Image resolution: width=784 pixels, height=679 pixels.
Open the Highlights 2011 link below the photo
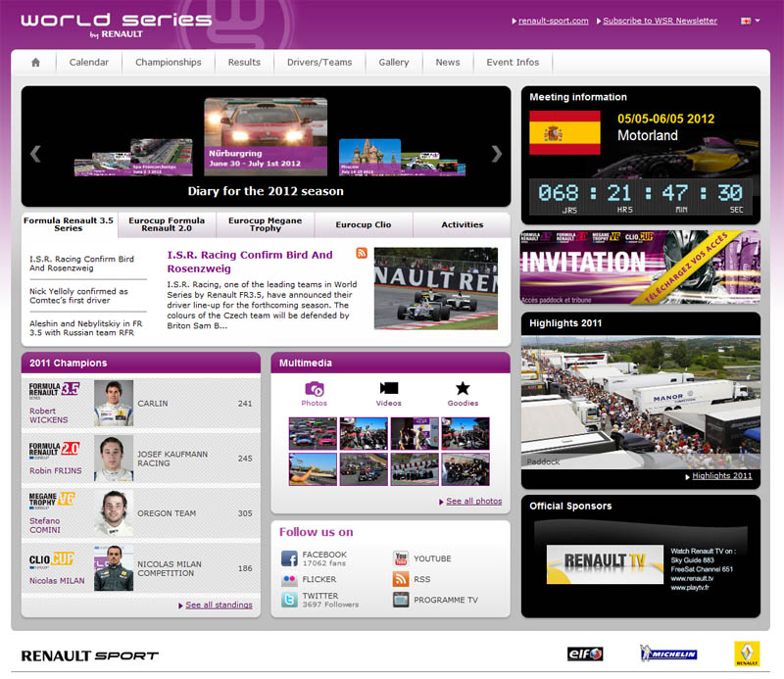[722, 476]
